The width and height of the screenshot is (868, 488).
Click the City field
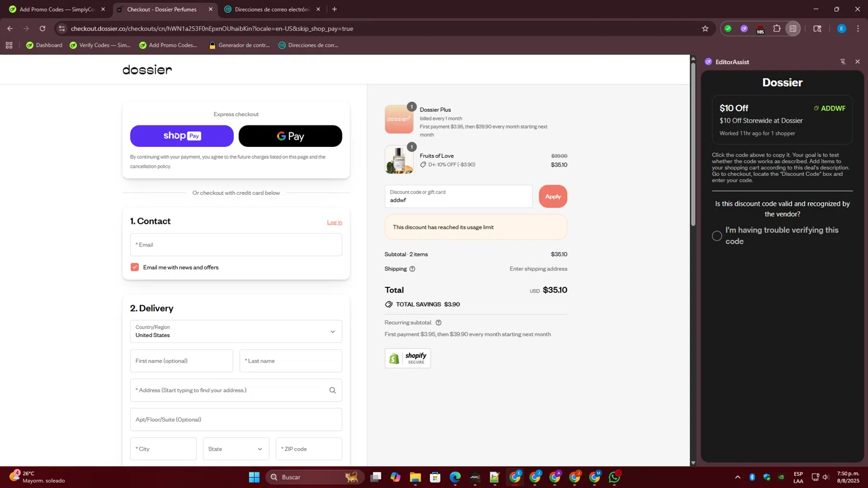point(163,449)
